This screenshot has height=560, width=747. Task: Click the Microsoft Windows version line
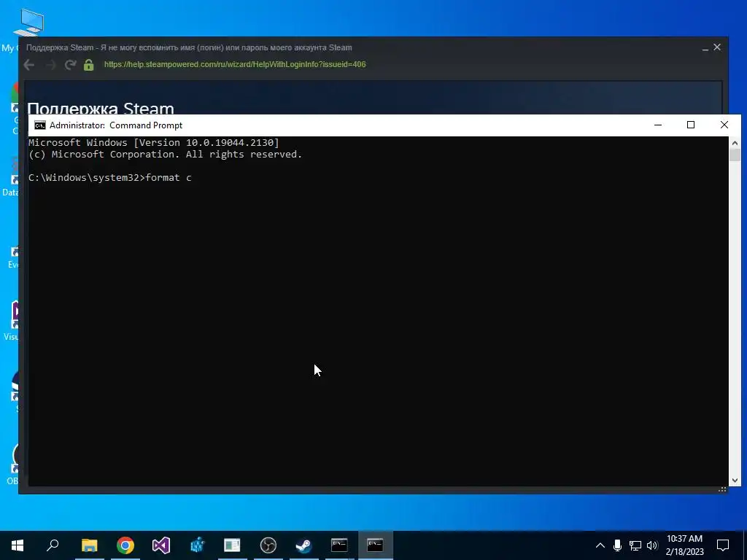(x=154, y=142)
